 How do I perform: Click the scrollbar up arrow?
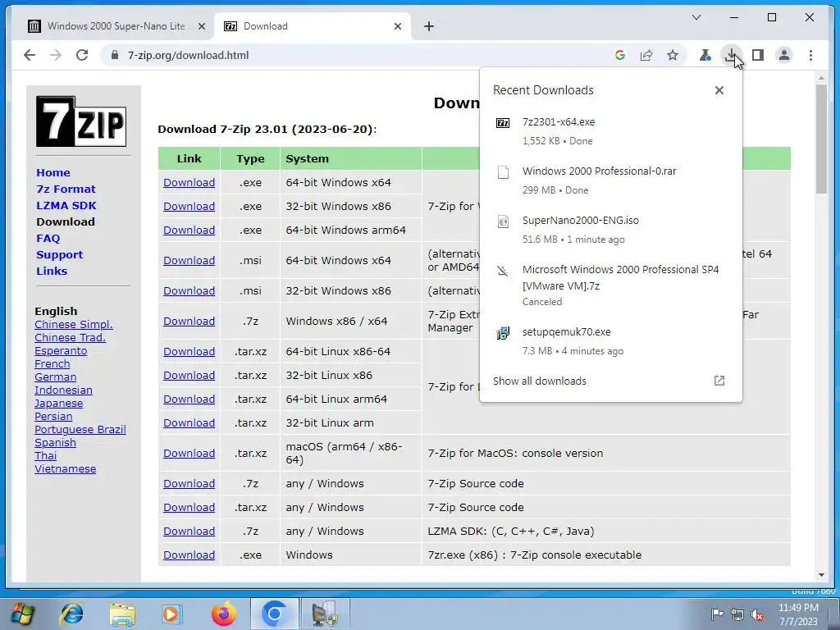click(821, 78)
